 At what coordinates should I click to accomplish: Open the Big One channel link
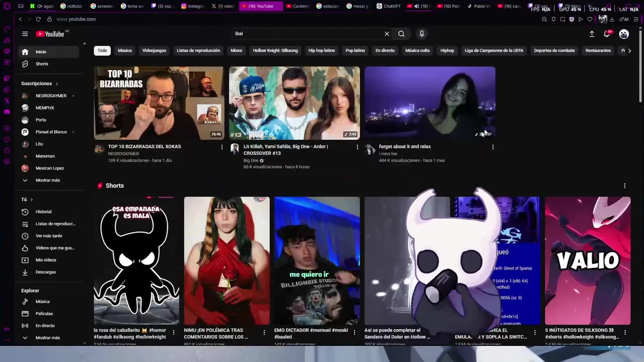(x=251, y=160)
